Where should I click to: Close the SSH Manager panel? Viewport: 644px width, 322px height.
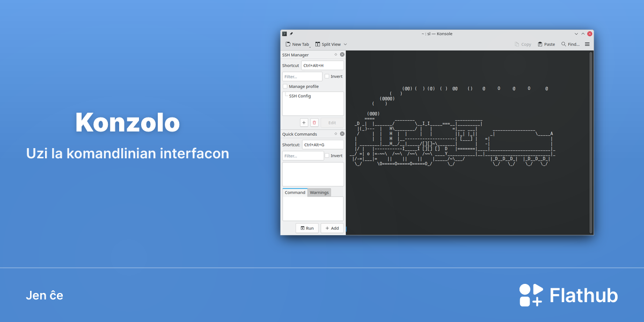click(342, 55)
